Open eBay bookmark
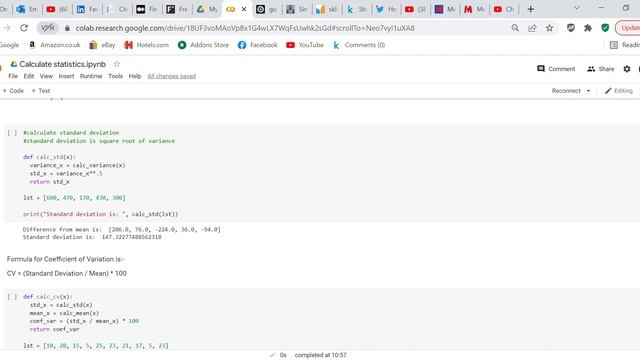 point(102,45)
